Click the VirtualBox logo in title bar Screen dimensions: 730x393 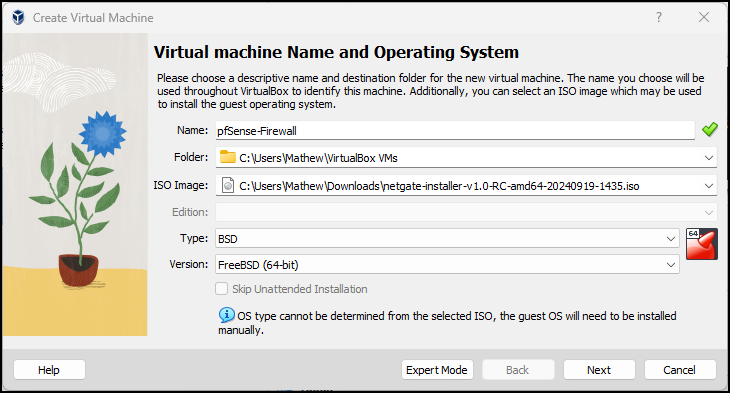[x=18, y=18]
